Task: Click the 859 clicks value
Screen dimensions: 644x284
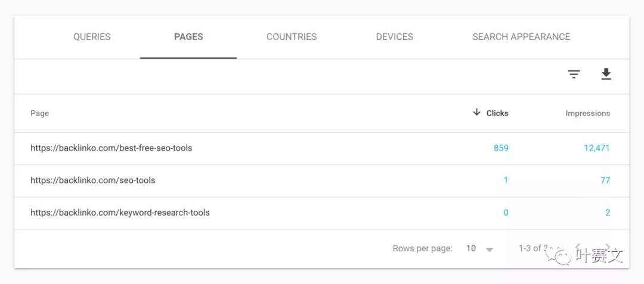Action: [501, 148]
